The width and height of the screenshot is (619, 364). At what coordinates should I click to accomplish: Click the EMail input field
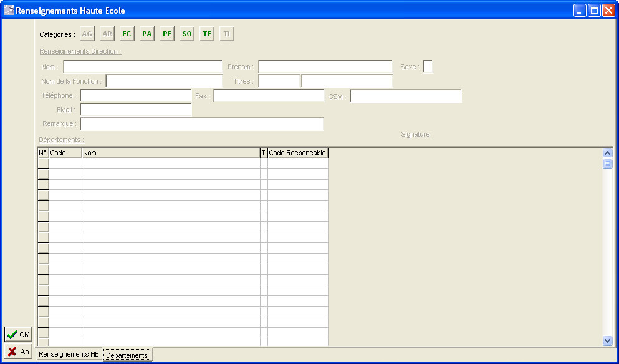[136, 110]
